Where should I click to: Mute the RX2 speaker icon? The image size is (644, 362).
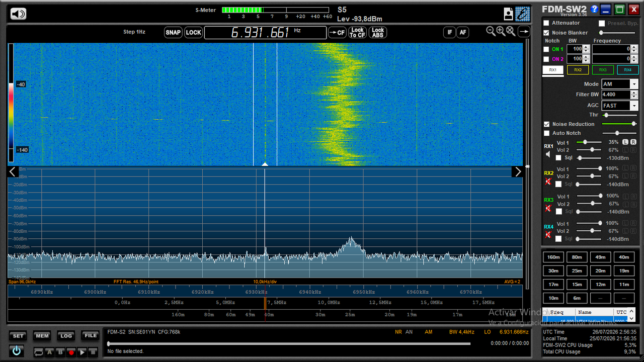(x=548, y=181)
